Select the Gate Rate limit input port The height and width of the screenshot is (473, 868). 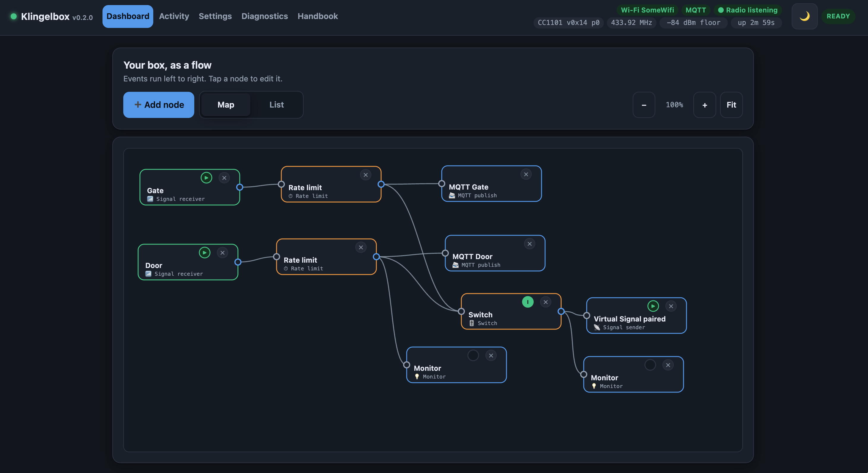click(x=281, y=184)
